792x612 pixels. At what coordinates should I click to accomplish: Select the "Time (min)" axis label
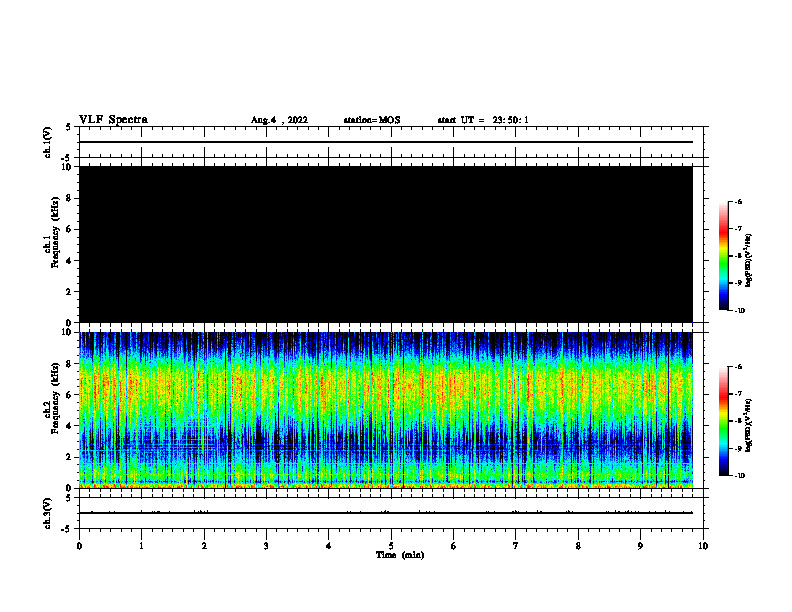400,555
